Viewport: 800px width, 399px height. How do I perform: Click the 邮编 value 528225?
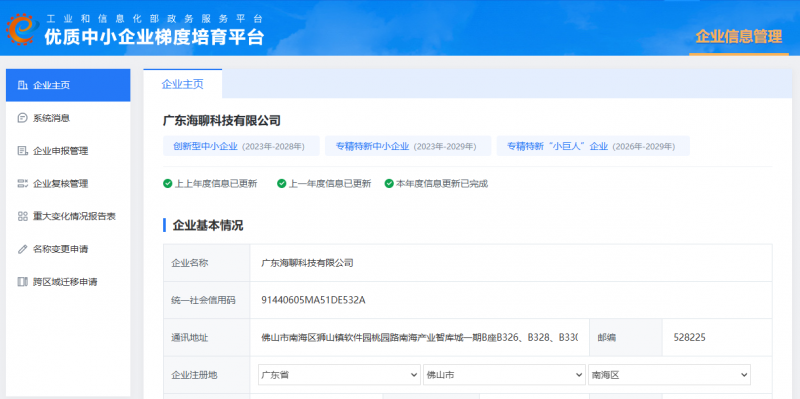pyautogui.click(x=690, y=337)
